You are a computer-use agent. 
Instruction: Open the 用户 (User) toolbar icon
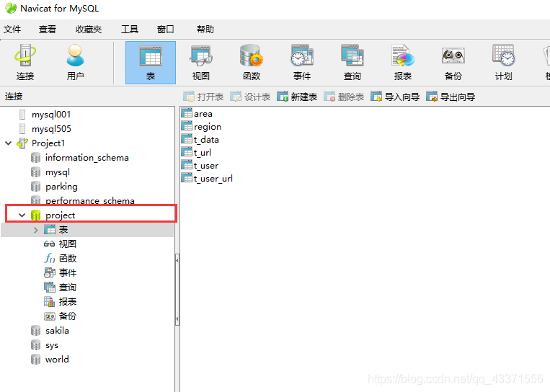tap(75, 63)
